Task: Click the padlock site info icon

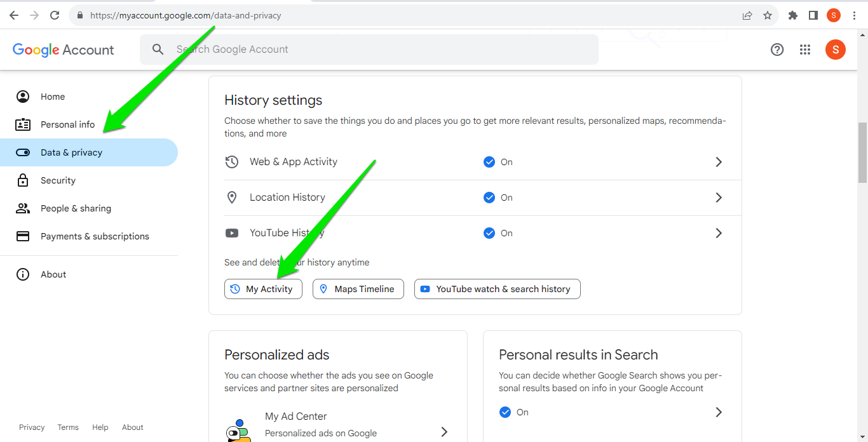Action: coord(79,15)
